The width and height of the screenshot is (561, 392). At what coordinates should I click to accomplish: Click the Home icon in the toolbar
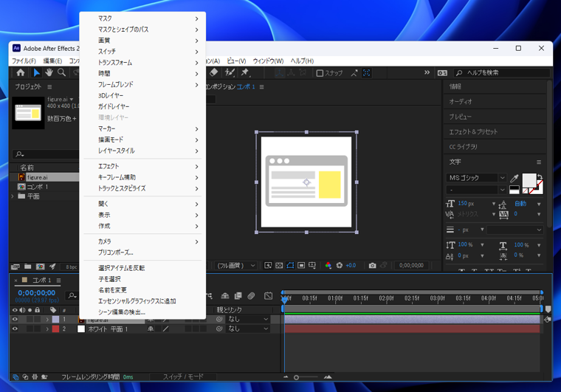tap(21, 72)
